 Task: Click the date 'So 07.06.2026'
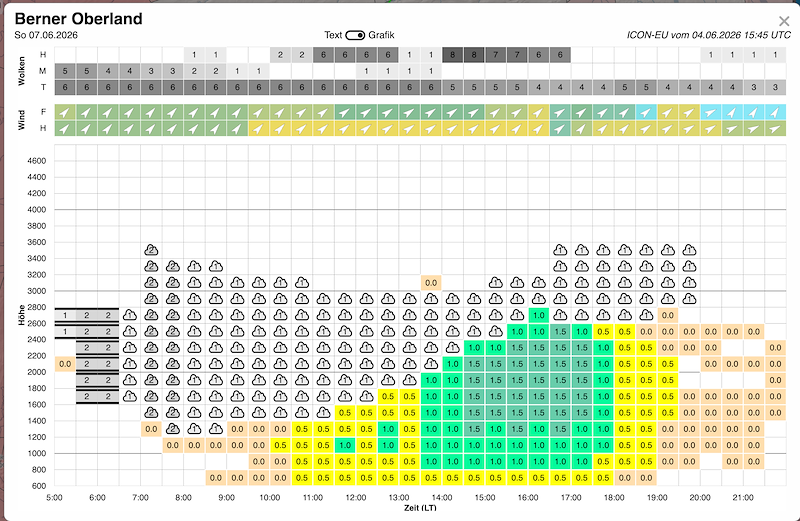[46, 35]
